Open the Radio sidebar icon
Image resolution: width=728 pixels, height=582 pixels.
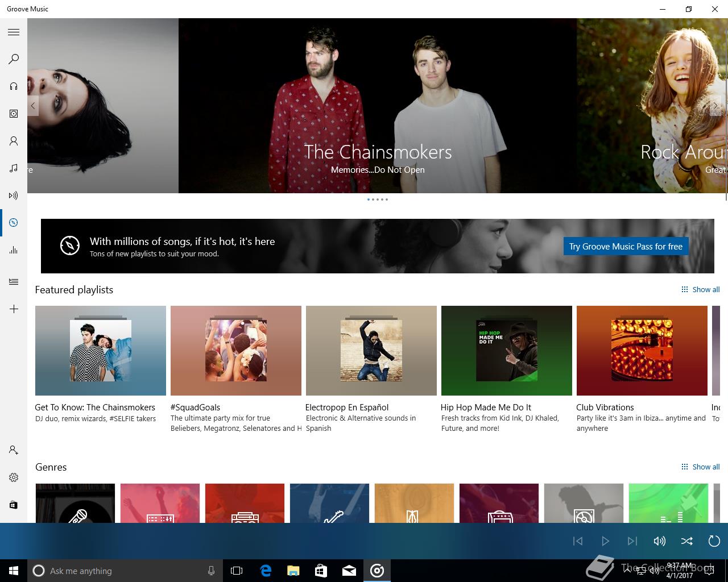click(x=14, y=196)
